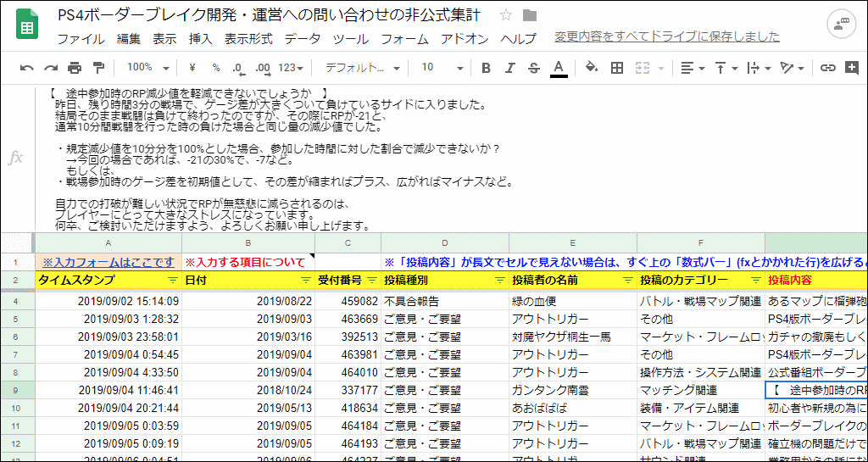Select the ※入力する項目について cell
Screen dimensions: 868x462
(x=248, y=262)
